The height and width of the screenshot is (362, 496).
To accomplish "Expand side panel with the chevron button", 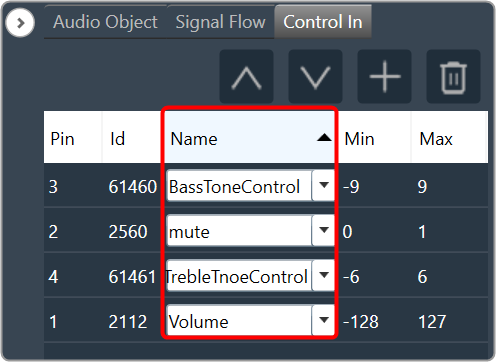I will tap(20, 23).
